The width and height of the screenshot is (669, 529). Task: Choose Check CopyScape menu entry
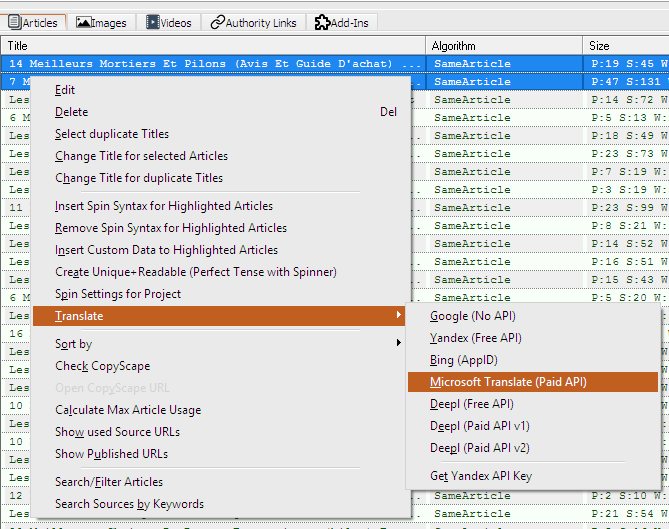coord(102,366)
